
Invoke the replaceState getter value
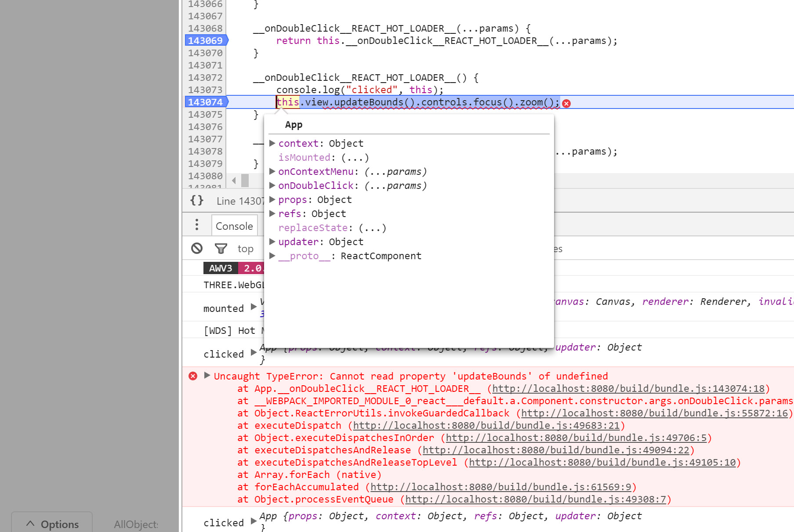click(372, 228)
